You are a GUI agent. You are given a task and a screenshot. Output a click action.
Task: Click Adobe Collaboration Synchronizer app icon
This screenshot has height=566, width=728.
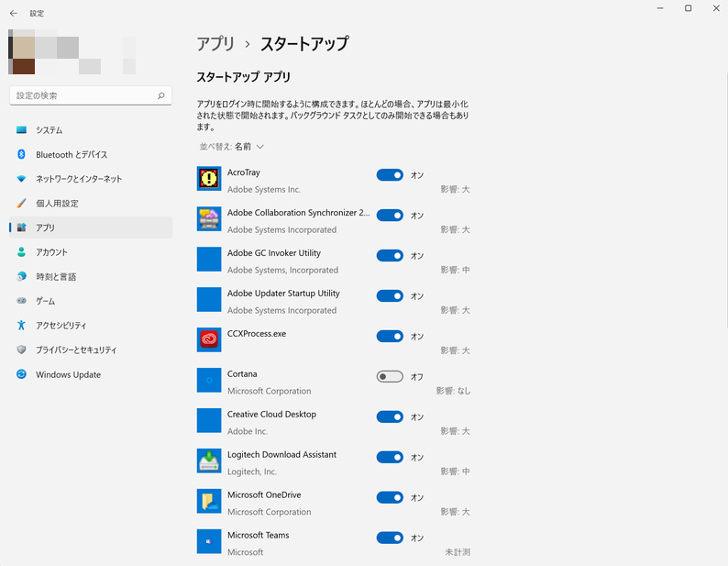click(x=209, y=219)
